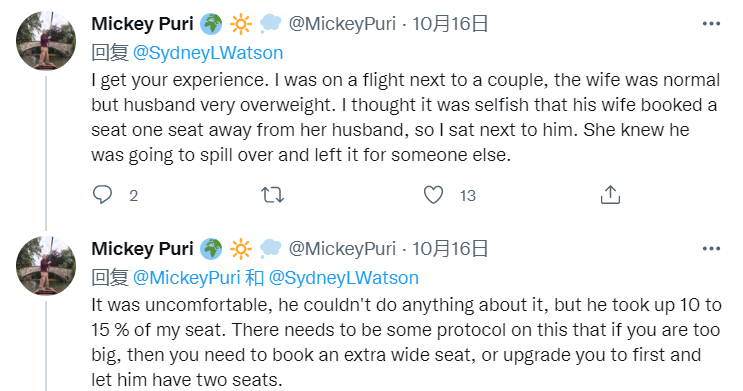
Task: Open the Mickey Puri display name on the first tweet
Action: coord(143,24)
